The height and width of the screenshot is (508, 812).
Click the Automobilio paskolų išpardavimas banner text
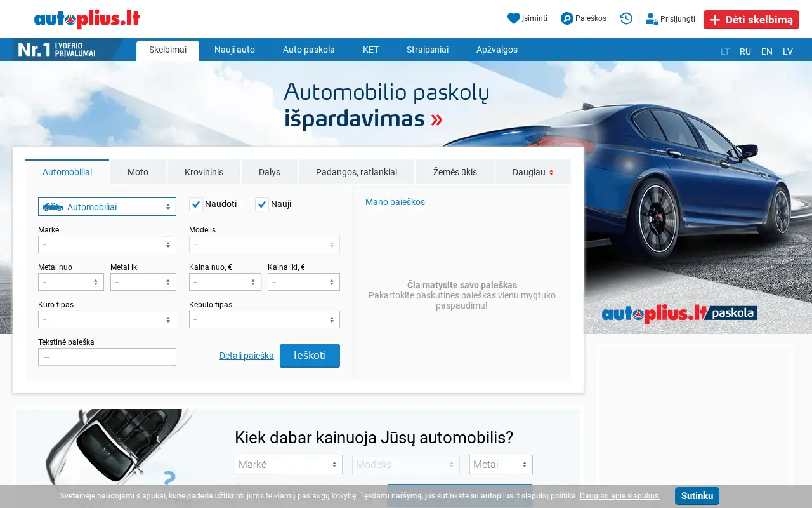pyautogui.click(x=386, y=105)
